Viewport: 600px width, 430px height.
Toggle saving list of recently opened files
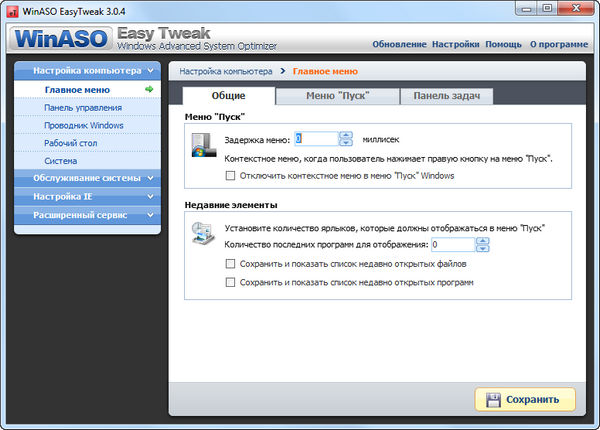231,264
